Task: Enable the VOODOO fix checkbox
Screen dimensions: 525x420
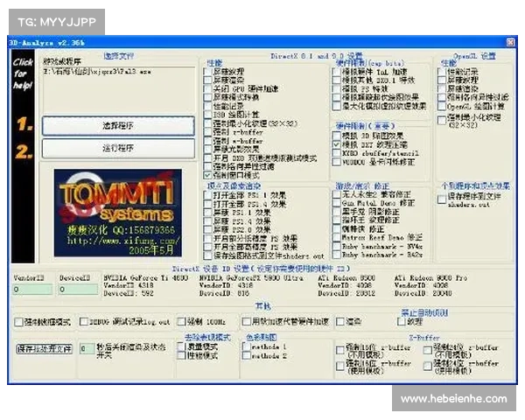Action: pyautogui.click(x=338, y=163)
